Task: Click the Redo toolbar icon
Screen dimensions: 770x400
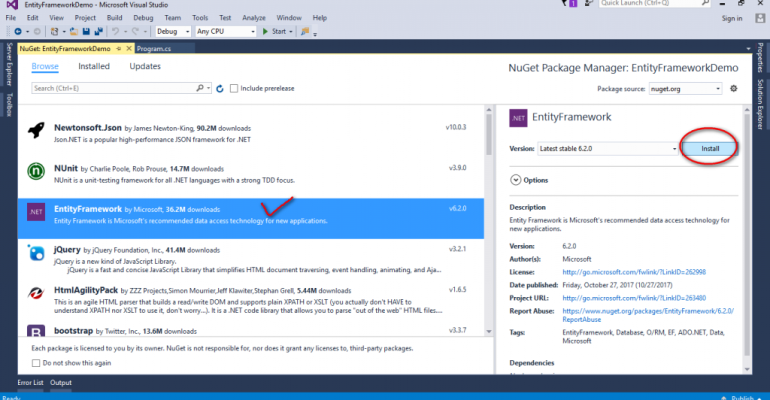Action: pyautogui.click(x=135, y=31)
